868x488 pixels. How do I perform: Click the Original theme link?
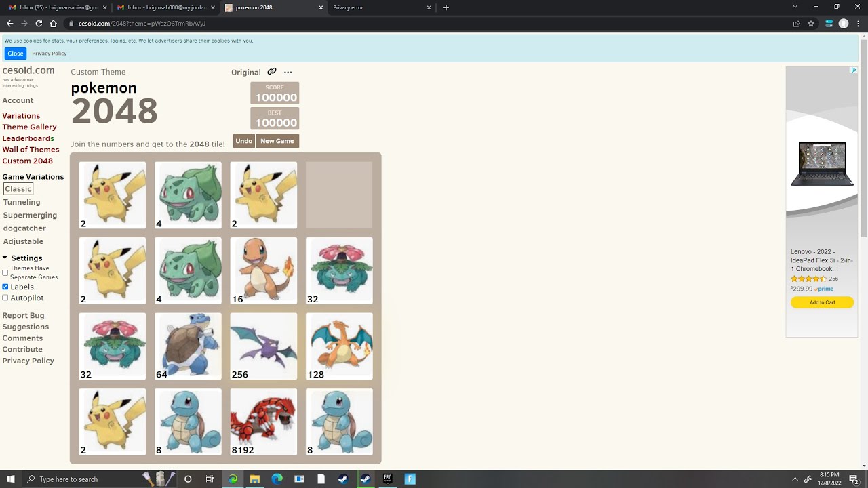tap(246, 73)
